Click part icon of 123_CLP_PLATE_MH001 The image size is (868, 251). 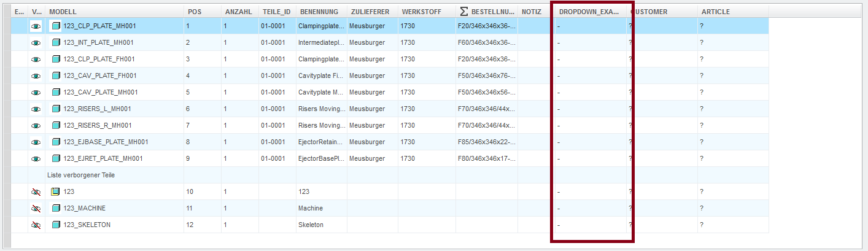(x=56, y=26)
